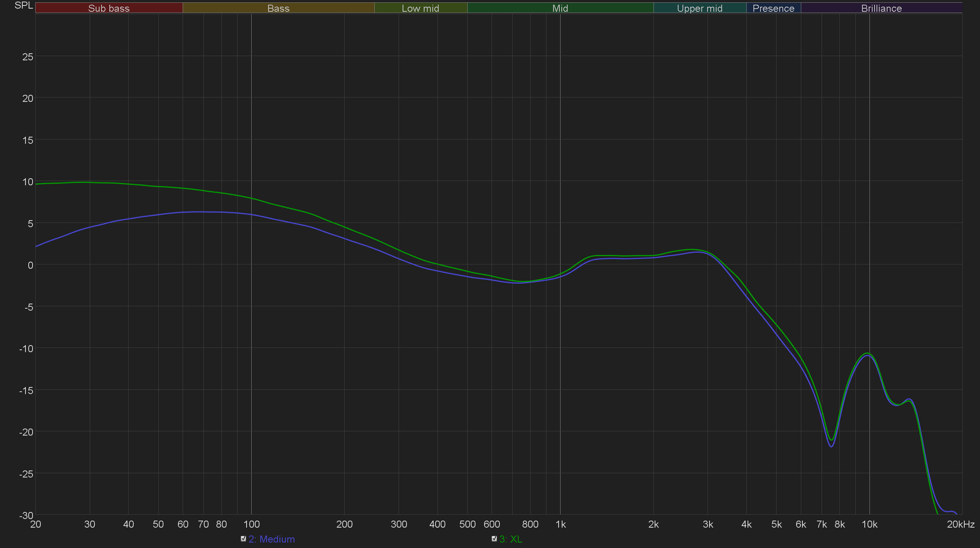Select the Sub bass band header
This screenshot has height=548, width=980.
pos(109,8)
